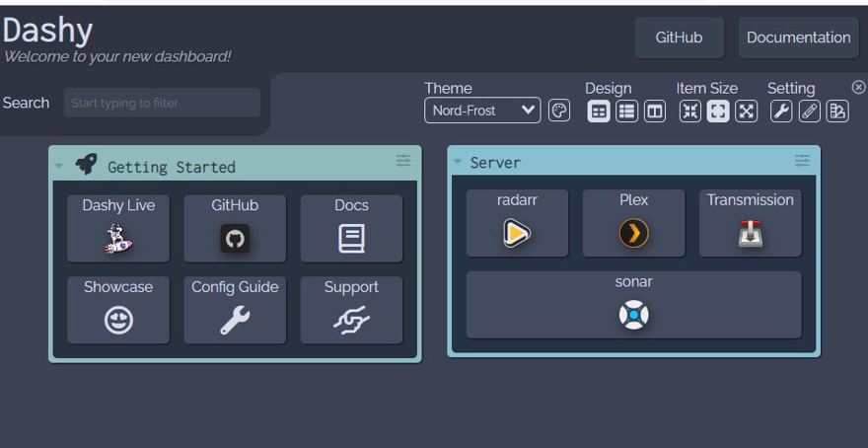This screenshot has height=448, width=868.
Task: Open the config file editor icon
Action: (x=837, y=112)
